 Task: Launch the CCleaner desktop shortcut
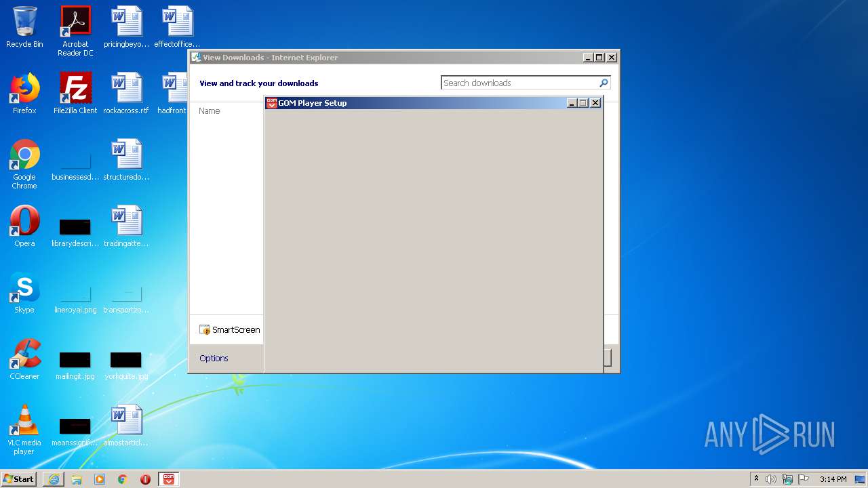24,359
